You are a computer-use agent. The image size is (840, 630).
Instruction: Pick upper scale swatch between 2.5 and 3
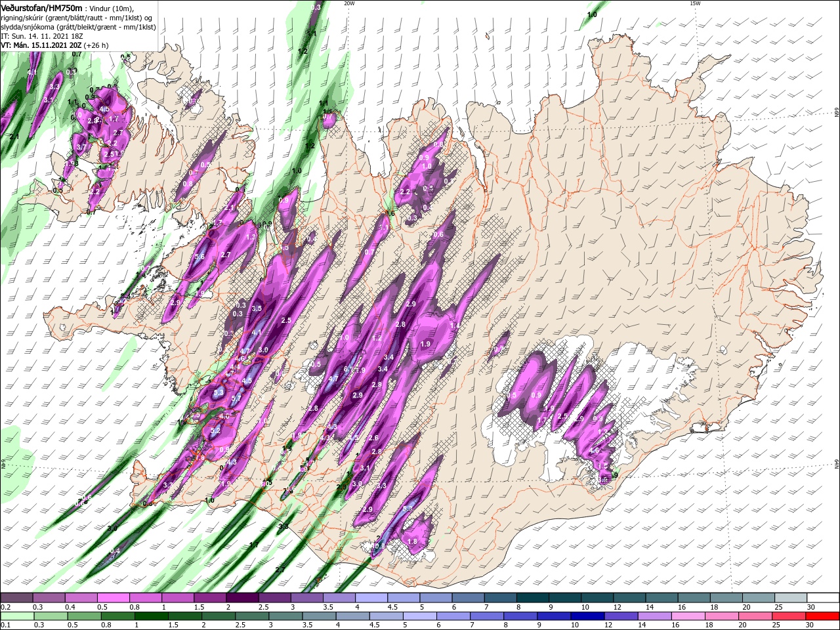coord(274,598)
